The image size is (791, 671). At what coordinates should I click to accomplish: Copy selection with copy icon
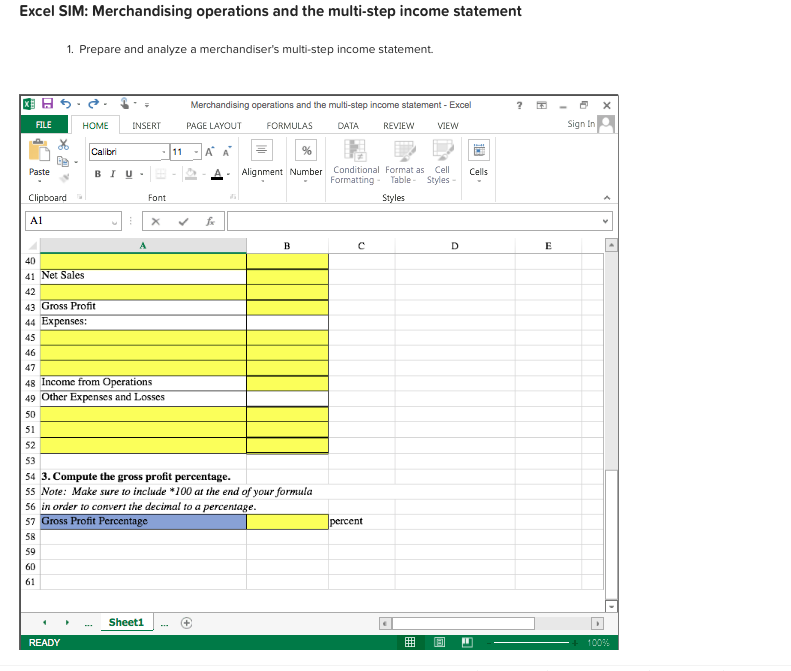(x=63, y=161)
